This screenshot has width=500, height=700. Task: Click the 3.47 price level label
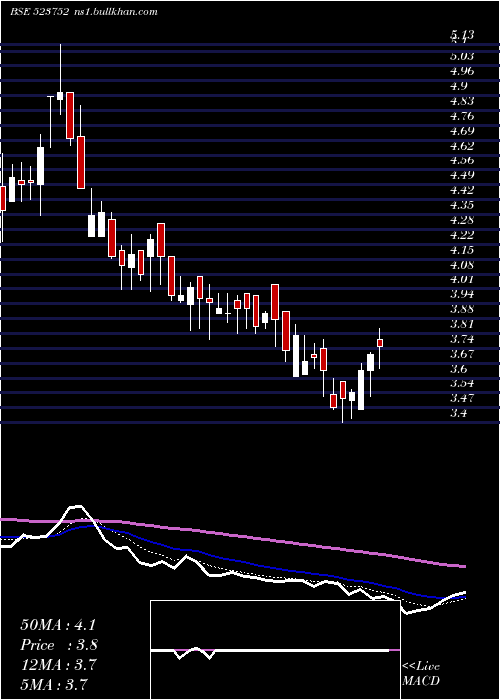[x=462, y=398]
